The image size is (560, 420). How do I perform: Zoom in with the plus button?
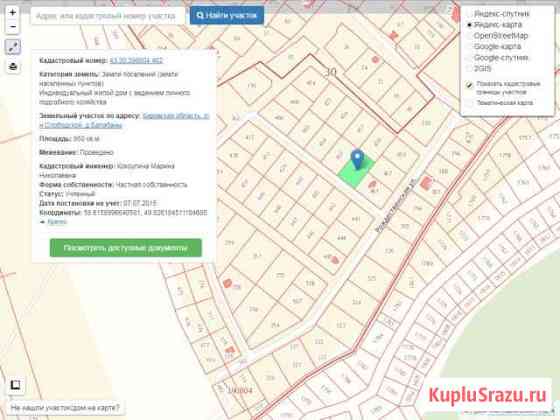click(13, 12)
